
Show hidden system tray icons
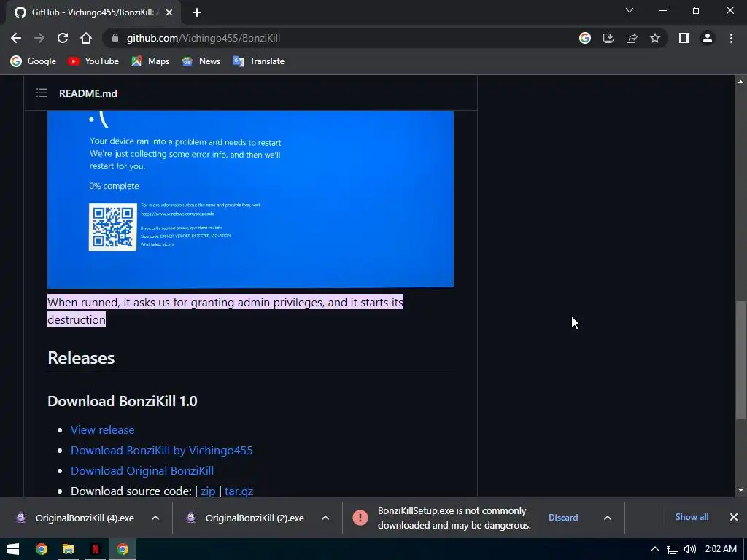point(655,549)
